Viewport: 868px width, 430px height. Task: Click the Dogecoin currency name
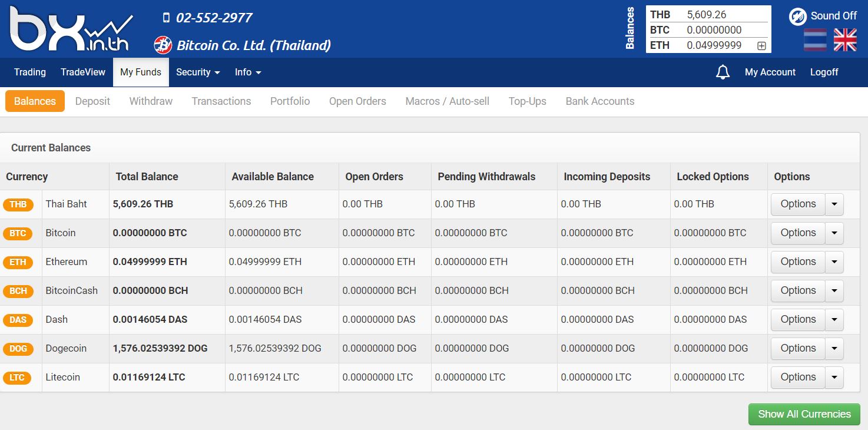pos(66,349)
